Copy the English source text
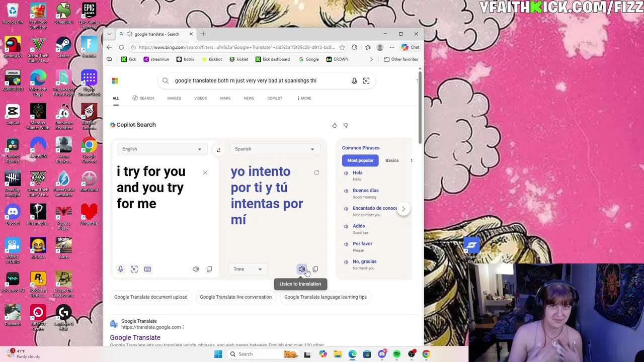Screen dimensions: 644x362 pyautogui.click(x=209, y=269)
